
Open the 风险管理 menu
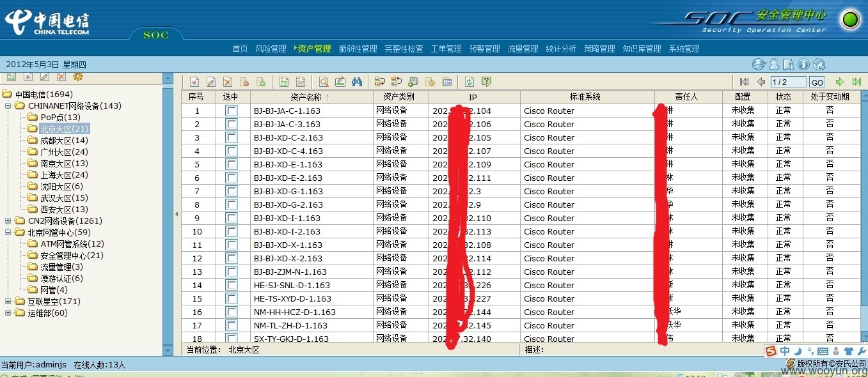[x=271, y=49]
